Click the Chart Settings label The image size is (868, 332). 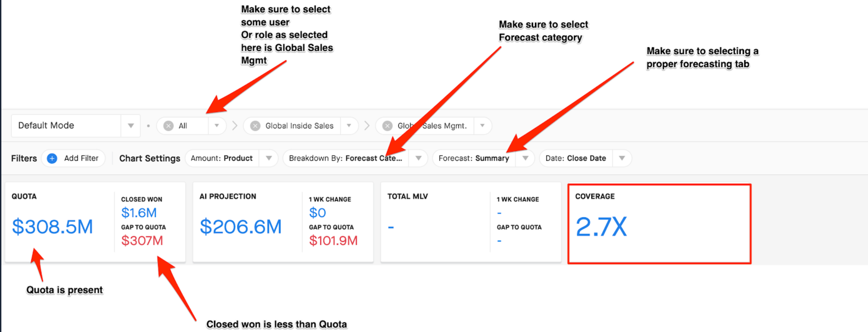pyautogui.click(x=150, y=158)
